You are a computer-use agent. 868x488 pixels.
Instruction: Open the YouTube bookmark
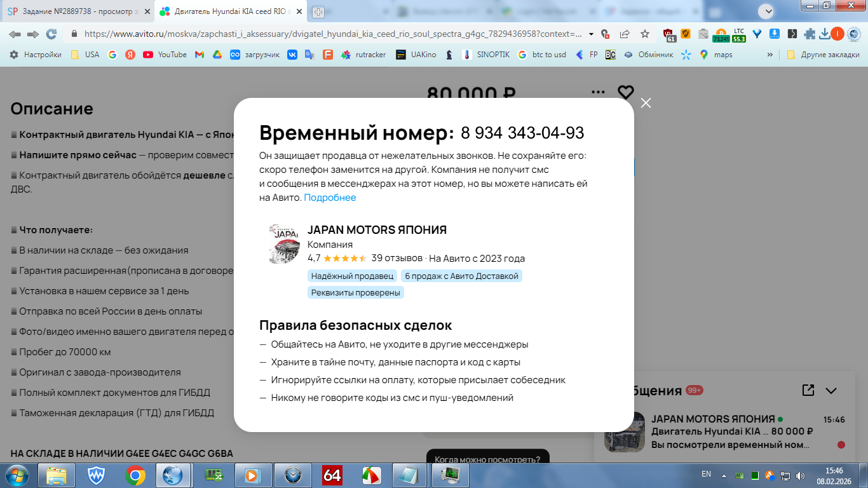pyautogui.click(x=165, y=55)
